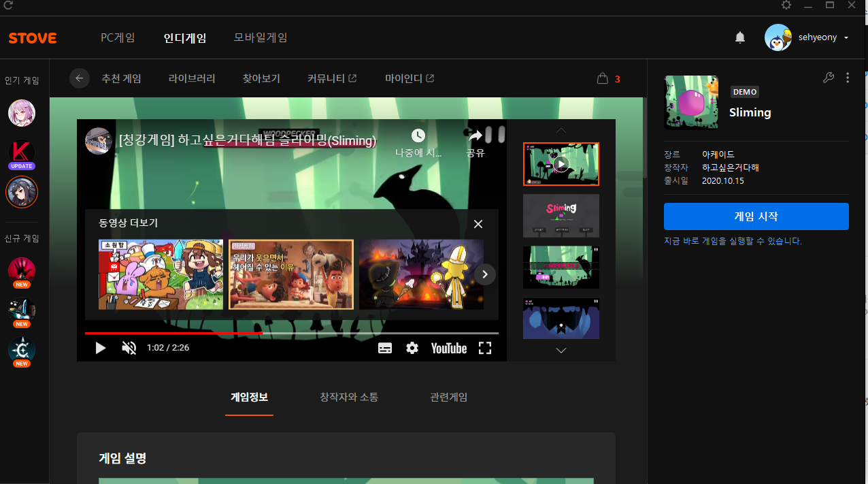The height and width of the screenshot is (484, 868).
Task: Click the 공유 share arrow icon
Action: (x=475, y=135)
